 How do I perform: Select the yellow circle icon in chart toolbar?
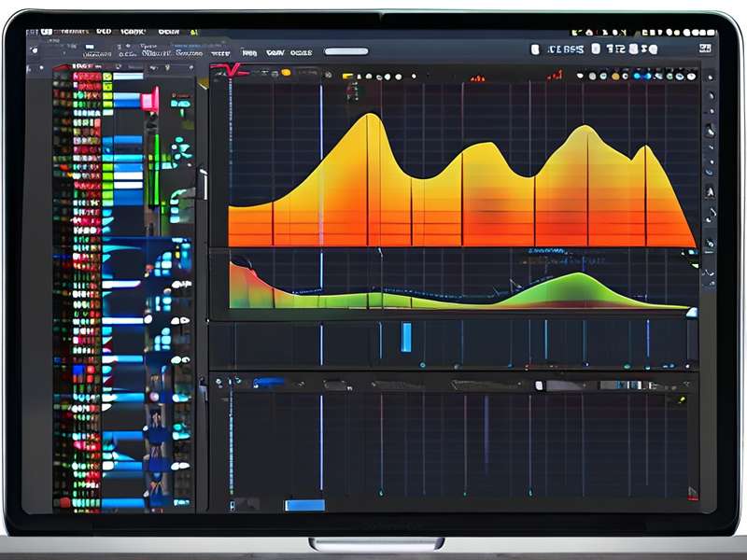[286, 73]
